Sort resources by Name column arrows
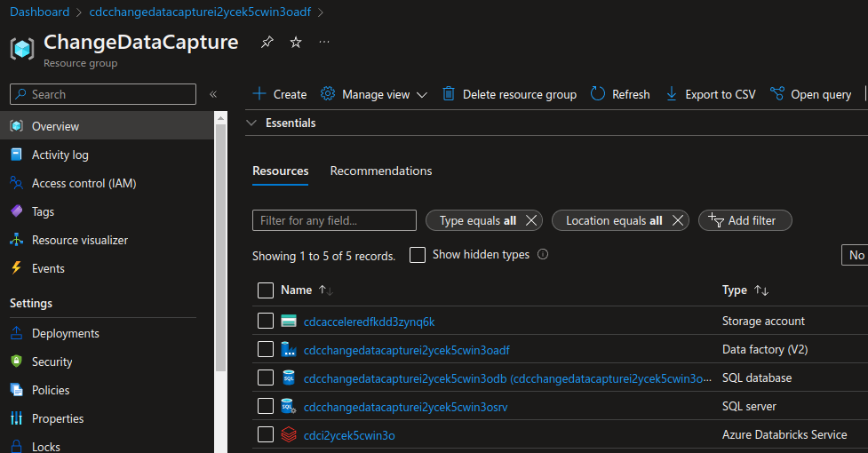Image resolution: width=868 pixels, height=453 pixels. (325, 290)
